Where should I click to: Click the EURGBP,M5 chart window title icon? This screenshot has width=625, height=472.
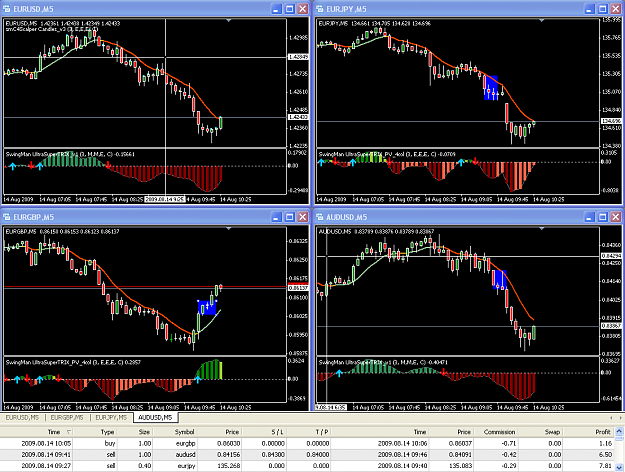click(6, 217)
